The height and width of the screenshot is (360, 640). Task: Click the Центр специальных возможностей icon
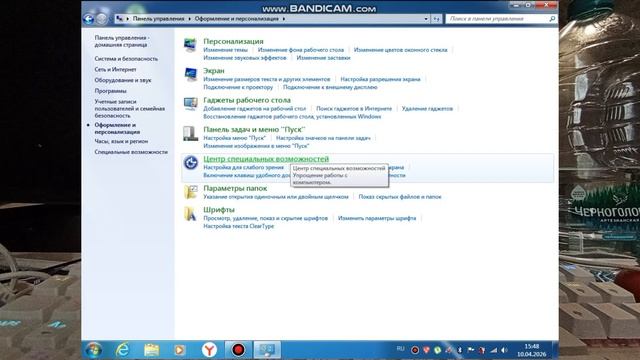pyautogui.click(x=190, y=162)
